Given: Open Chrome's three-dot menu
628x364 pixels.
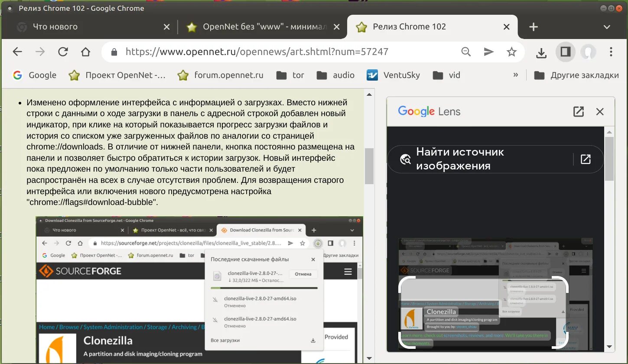Looking at the screenshot, I should 611,52.
